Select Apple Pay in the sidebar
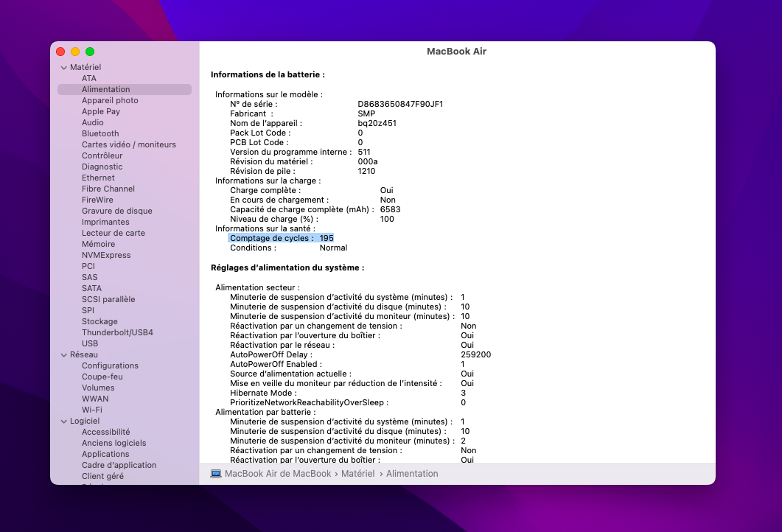782x532 pixels. [101, 111]
